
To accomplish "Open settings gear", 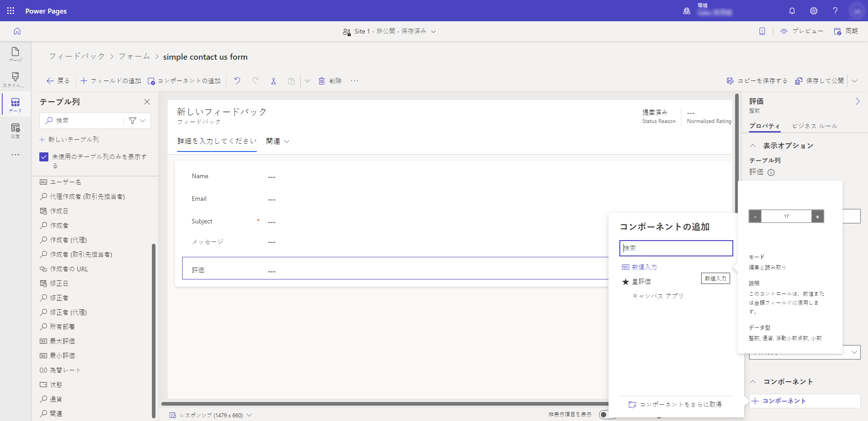I will 814,11.
